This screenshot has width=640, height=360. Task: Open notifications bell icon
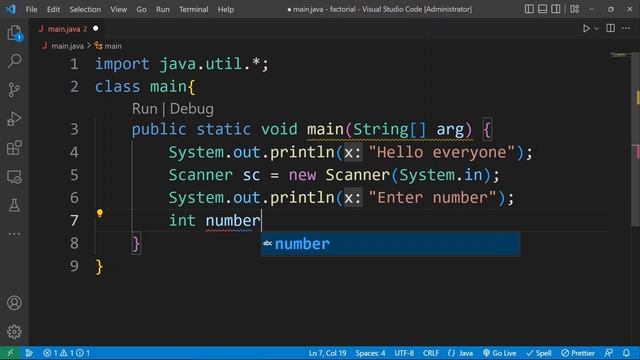(626, 353)
